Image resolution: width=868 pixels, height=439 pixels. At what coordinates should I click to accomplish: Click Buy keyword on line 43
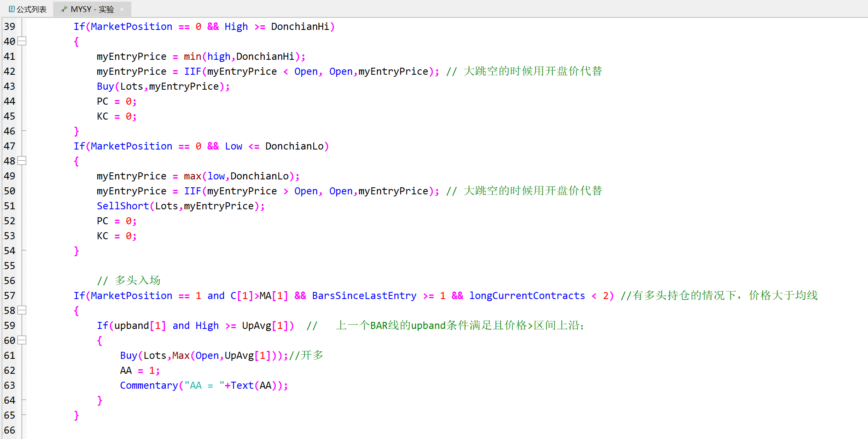[105, 86]
